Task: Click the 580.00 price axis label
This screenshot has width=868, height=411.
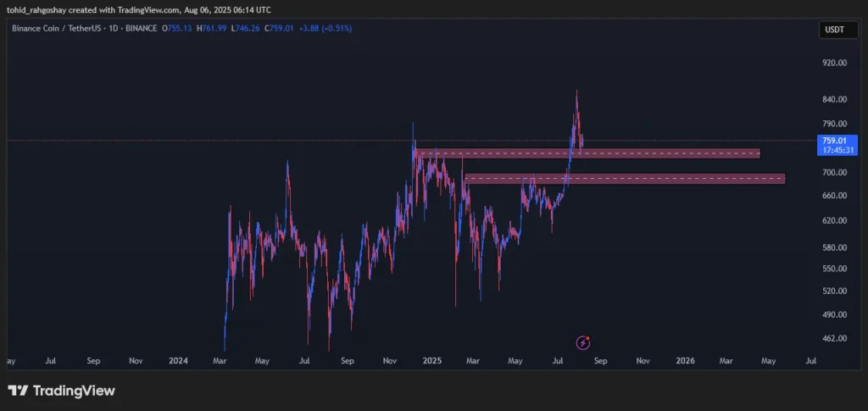Action: click(x=834, y=247)
